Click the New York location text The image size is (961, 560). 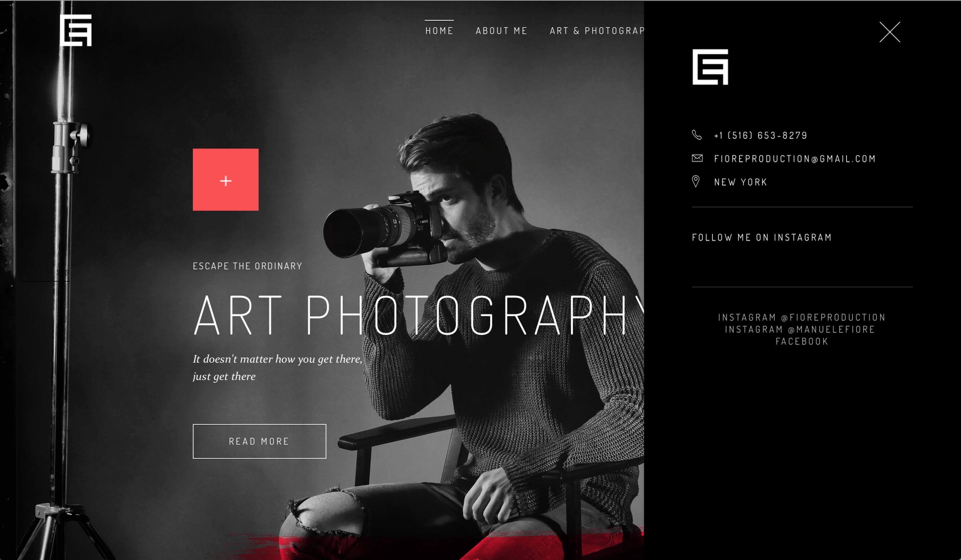click(x=740, y=182)
